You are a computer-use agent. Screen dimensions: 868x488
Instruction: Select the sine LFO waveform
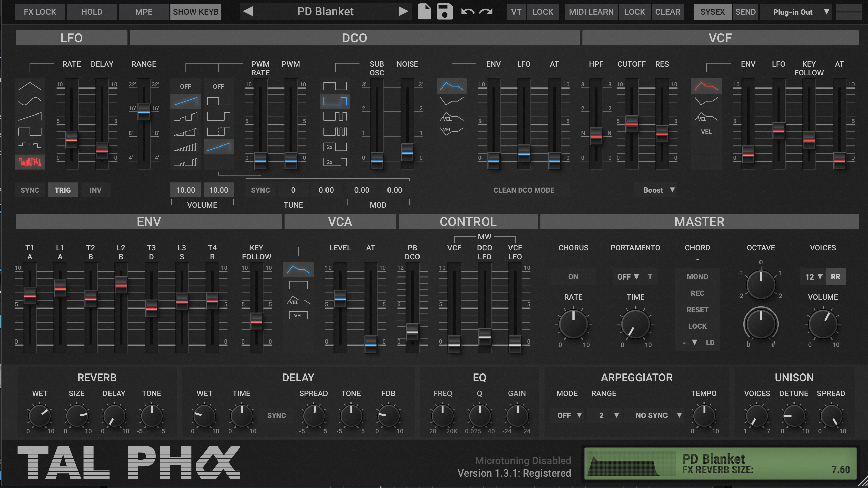[x=30, y=101]
